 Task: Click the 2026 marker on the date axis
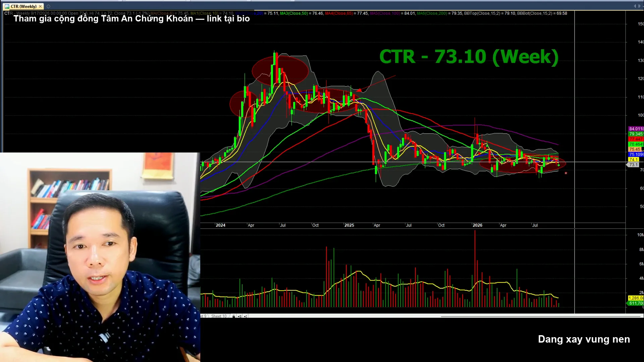click(477, 225)
